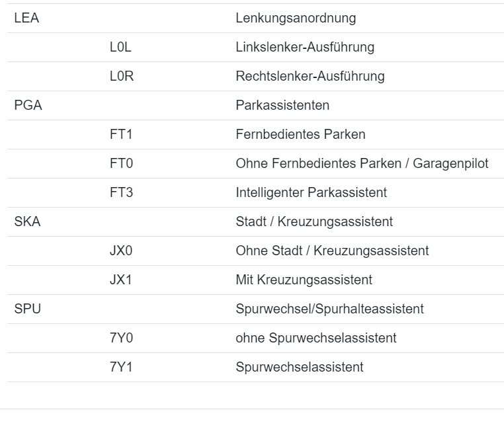Click the SPU group code
This screenshot has width=504, height=441.
[x=27, y=309]
